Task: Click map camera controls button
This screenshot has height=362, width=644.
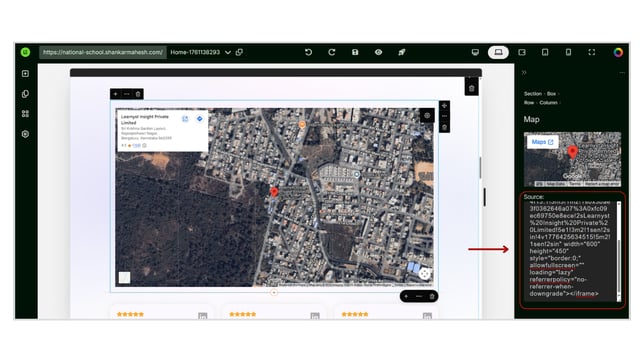Action: click(425, 273)
